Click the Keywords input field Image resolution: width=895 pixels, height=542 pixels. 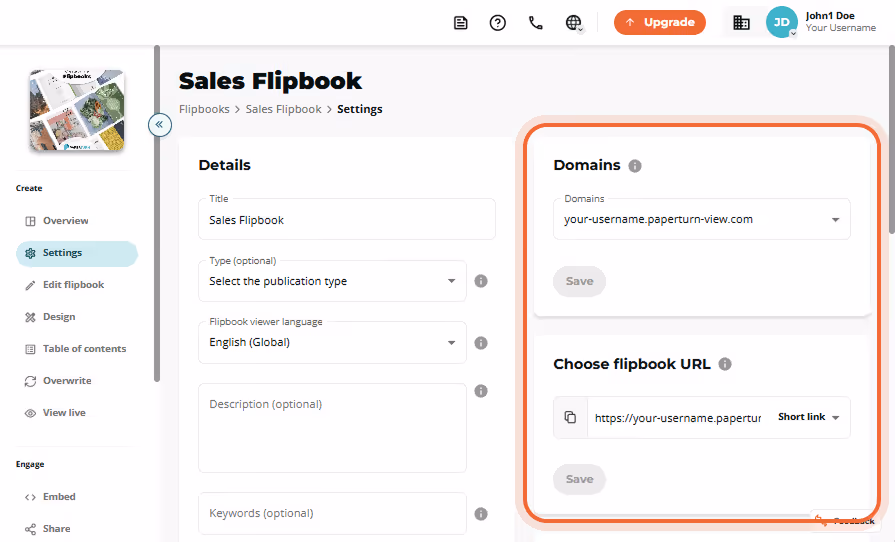click(x=332, y=513)
